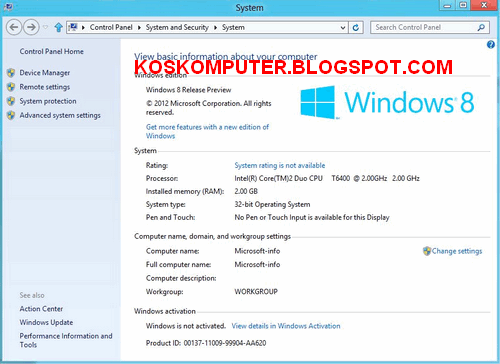Open the recent locations dropdown arrow
Viewport: 500px width, 364px height.
click(45, 27)
